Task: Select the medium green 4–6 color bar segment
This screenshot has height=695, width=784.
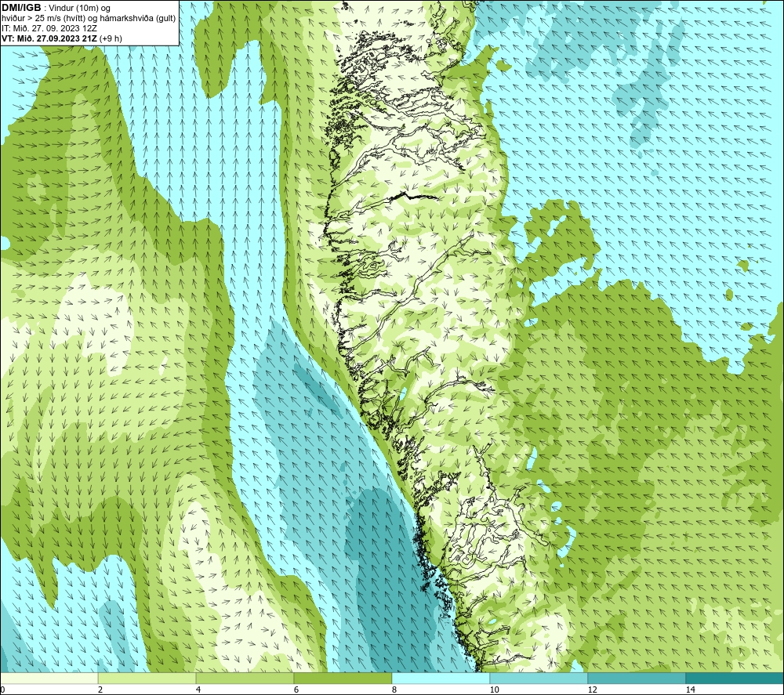Action: 245,679
